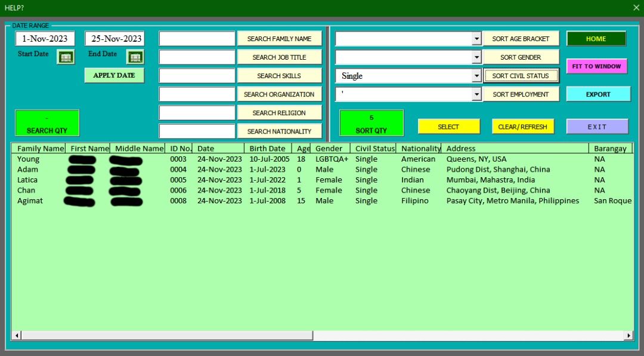644x356 pixels.
Task: Expand the age bracket dropdown
Action: coord(475,38)
